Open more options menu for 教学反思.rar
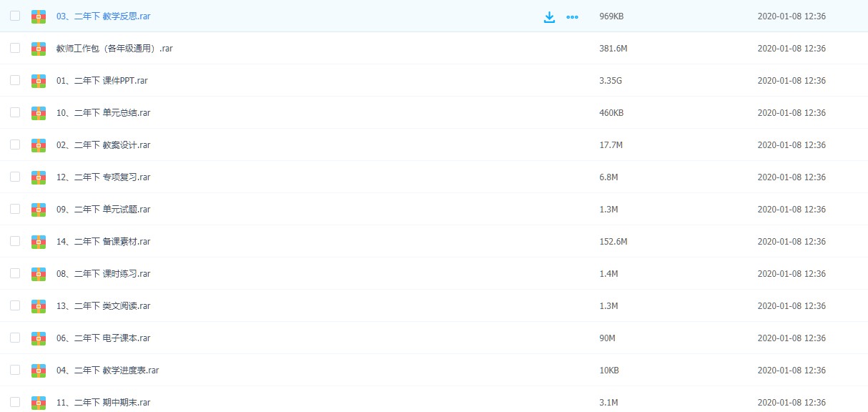 pyautogui.click(x=572, y=17)
